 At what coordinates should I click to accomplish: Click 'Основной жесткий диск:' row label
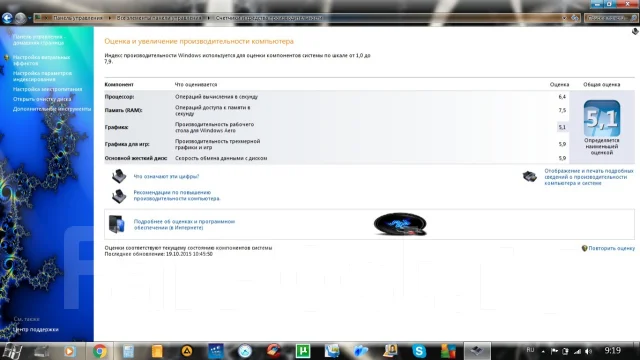[136, 158]
